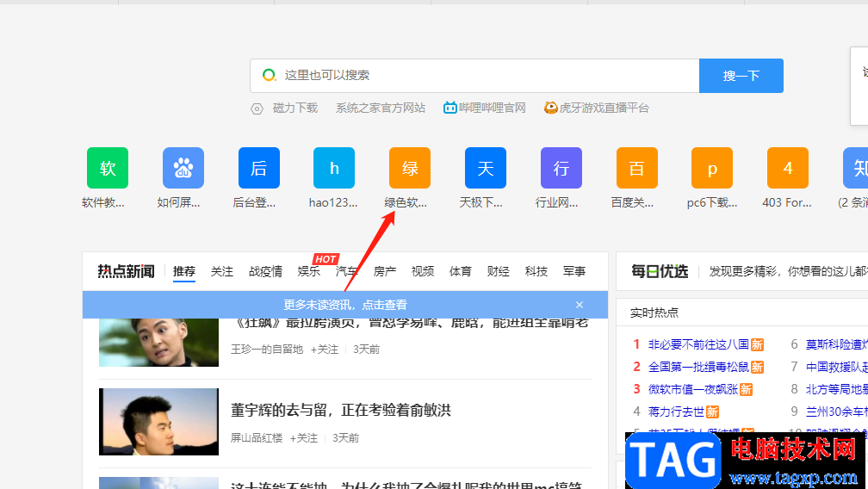The width and height of the screenshot is (868, 489).
Task: Open hot topic 微软市值一夜飙涨
Action: point(693,389)
